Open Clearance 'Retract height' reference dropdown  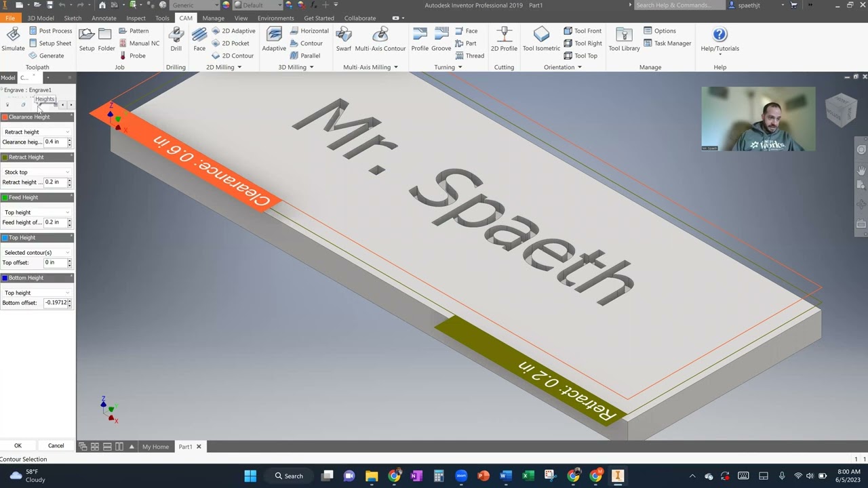coord(37,131)
